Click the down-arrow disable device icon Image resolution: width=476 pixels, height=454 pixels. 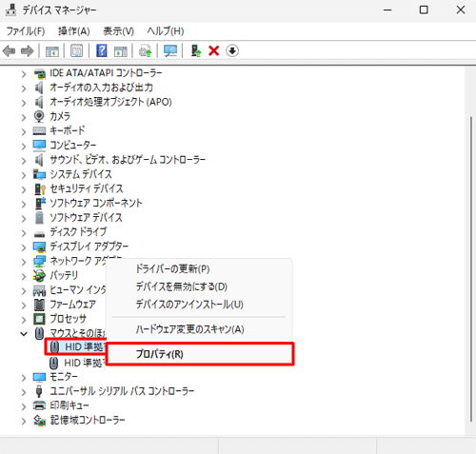click(x=232, y=50)
